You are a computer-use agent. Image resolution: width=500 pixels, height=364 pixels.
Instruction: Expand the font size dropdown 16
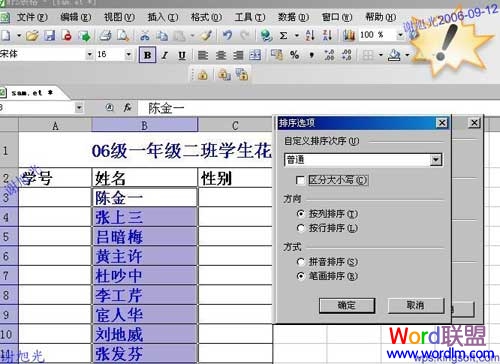point(128,54)
